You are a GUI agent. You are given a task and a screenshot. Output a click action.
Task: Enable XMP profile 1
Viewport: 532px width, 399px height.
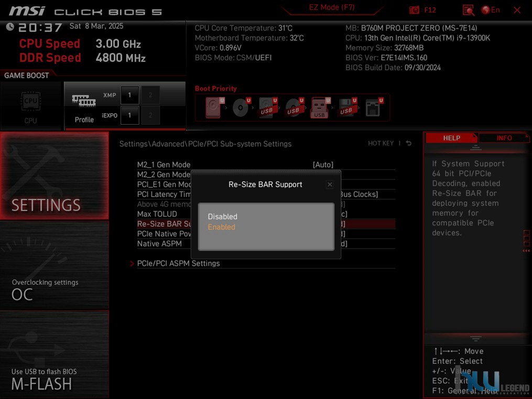click(x=129, y=95)
